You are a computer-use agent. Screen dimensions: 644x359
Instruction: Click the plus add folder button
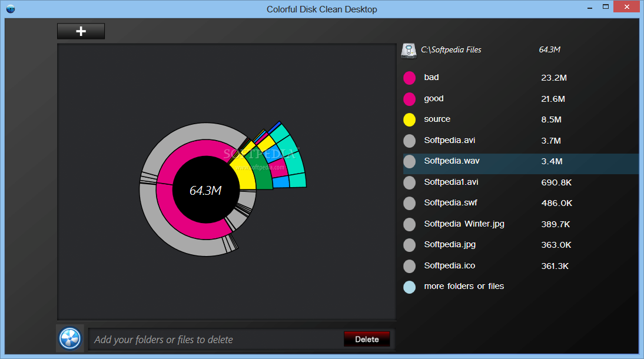click(81, 31)
